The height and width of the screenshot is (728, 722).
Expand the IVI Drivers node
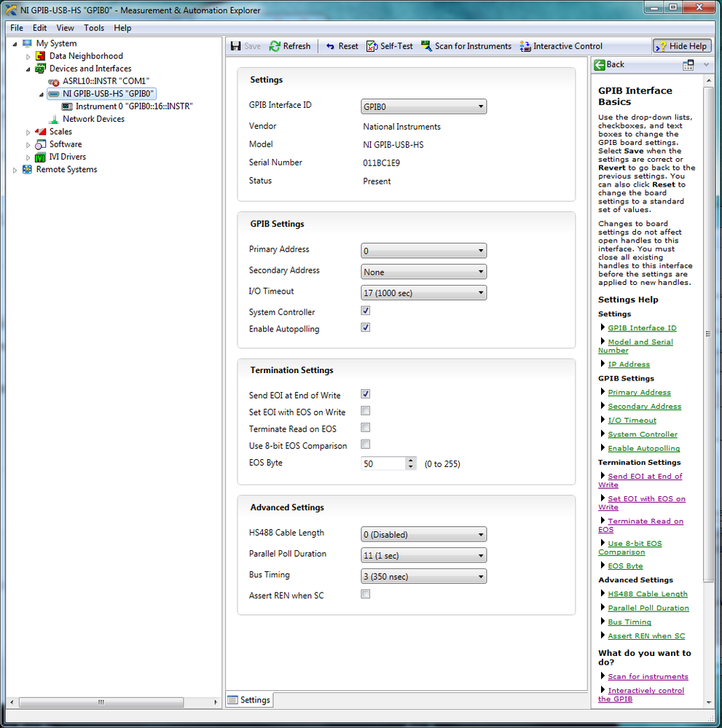pos(28,157)
